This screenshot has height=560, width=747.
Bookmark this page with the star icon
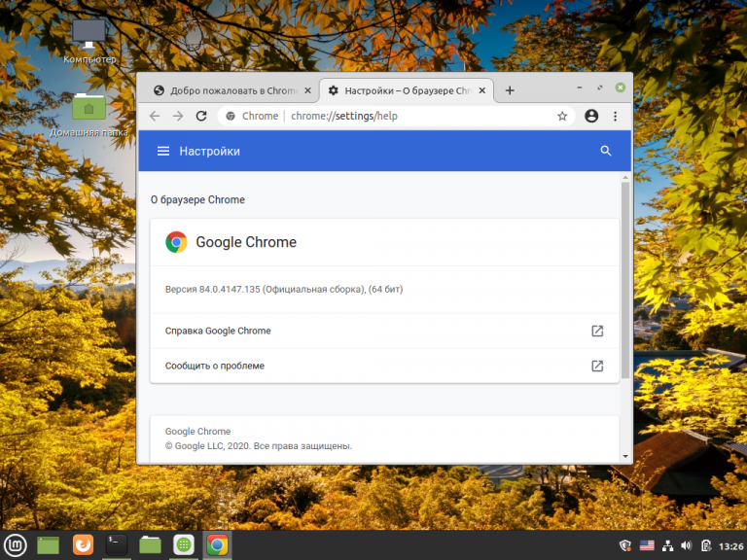click(x=562, y=117)
